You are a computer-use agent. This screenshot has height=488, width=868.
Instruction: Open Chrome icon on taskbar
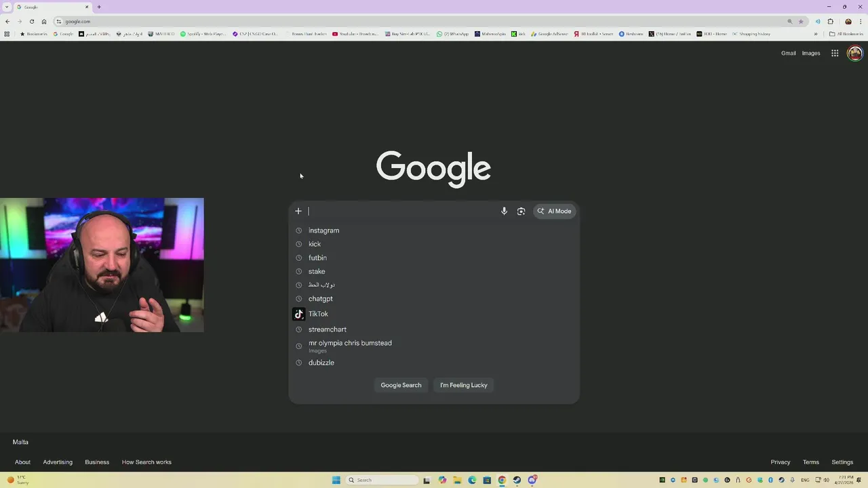(x=502, y=480)
